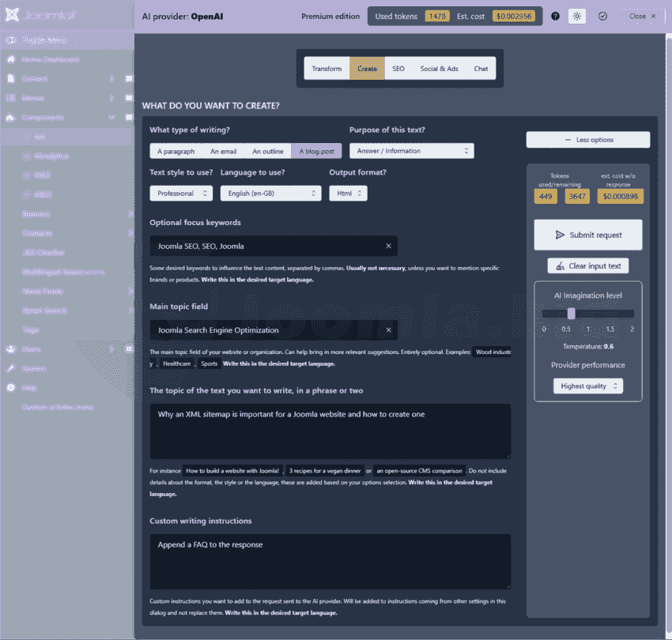The image size is (672, 640).
Task: Click the Joomla logo in sidebar
Action: tap(11, 15)
